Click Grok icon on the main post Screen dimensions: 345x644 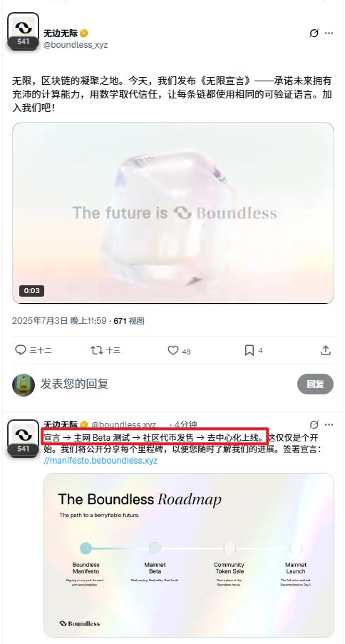pos(314,34)
